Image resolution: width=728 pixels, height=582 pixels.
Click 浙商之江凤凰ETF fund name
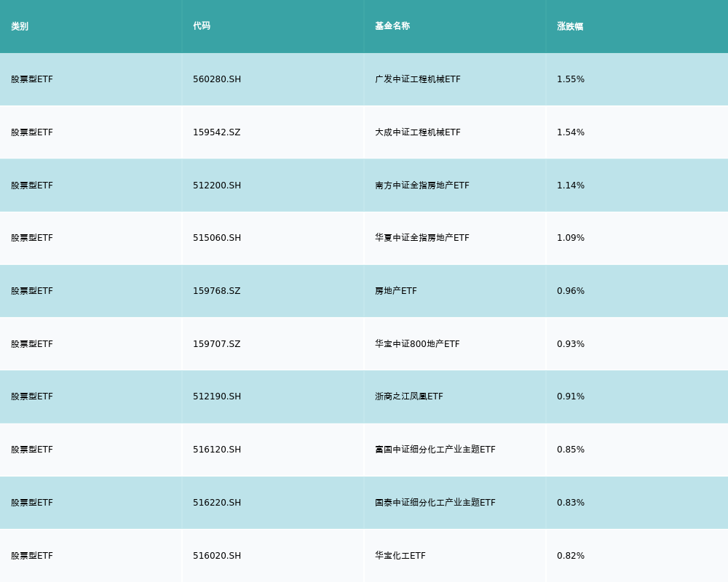[409, 396]
